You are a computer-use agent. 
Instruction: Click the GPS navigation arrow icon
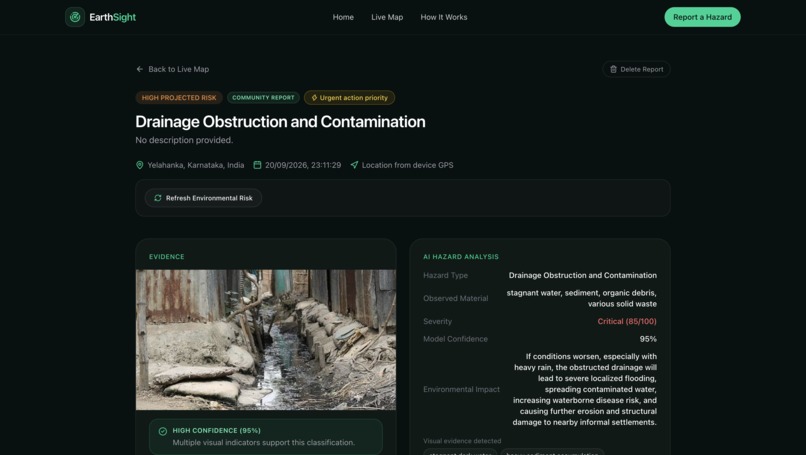pyautogui.click(x=354, y=165)
